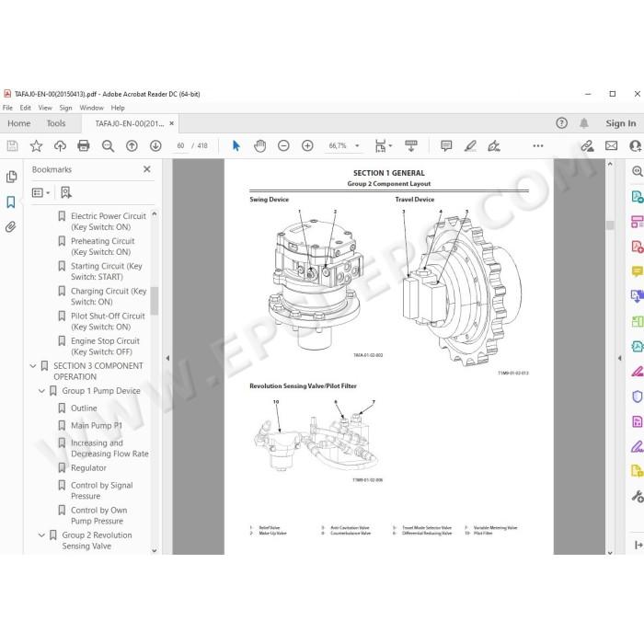Click the Sign In button
The width and height of the screenshot is (644, 644).
pos(621,123)
